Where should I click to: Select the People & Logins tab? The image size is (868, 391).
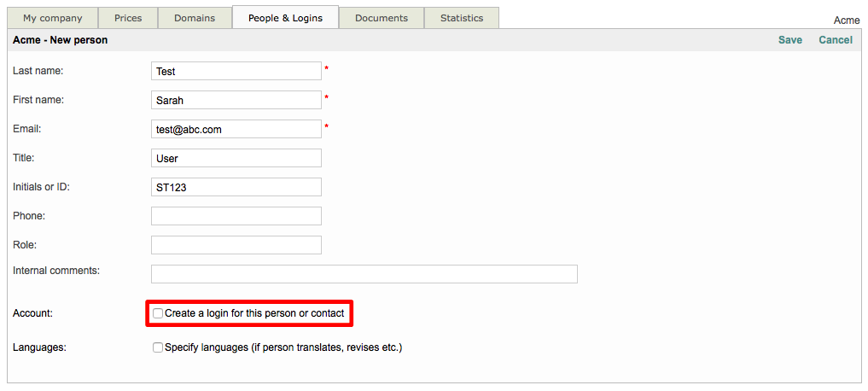click(x=285, y=18)
